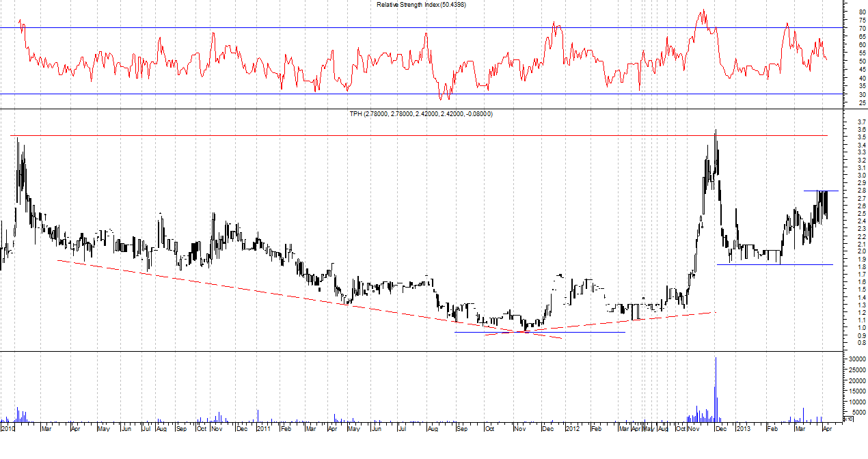Select the blue horizontal support line near 0.95

click(x=581, y=332)
